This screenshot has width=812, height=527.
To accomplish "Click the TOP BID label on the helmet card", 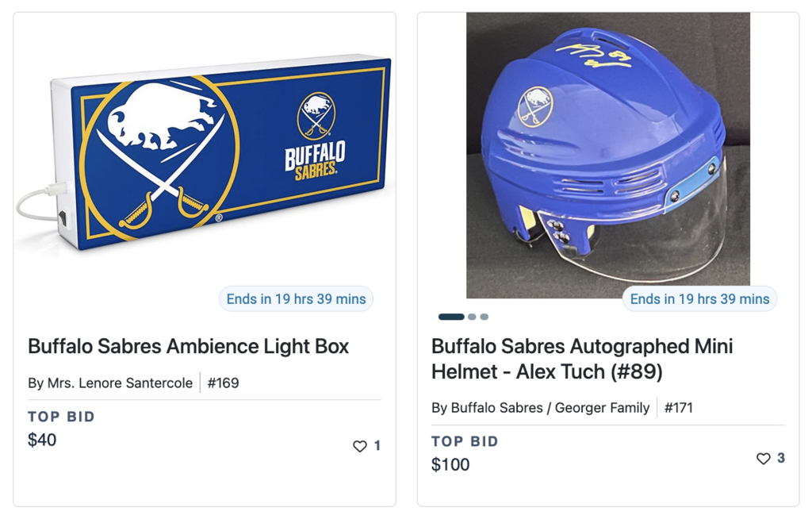I will [x=465, y=440].
